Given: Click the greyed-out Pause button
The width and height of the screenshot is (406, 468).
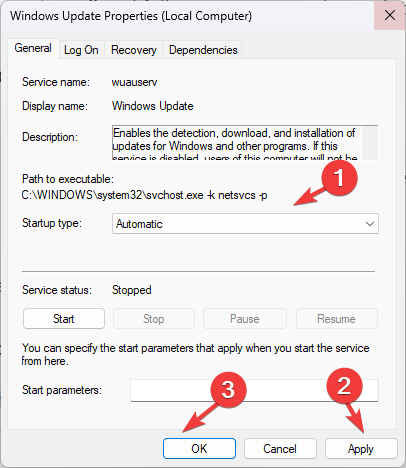Looking at the screenshot, I should (245, 319).
